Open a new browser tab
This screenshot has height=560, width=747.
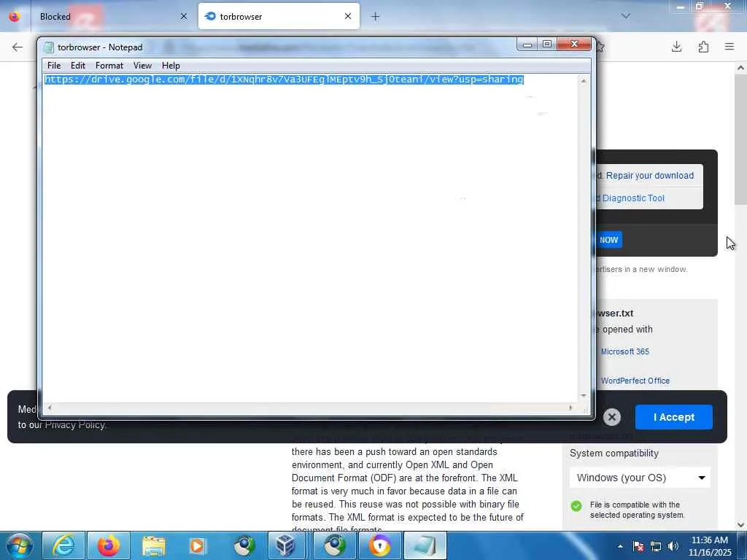[376, 17]
